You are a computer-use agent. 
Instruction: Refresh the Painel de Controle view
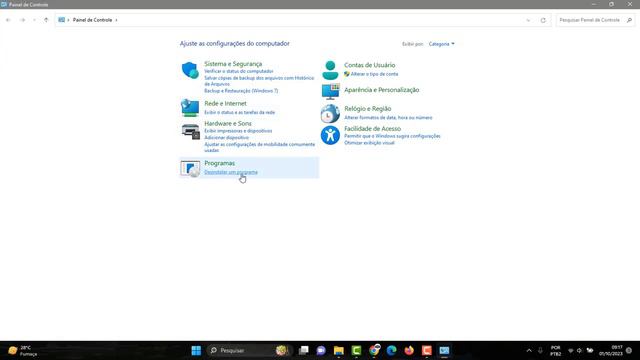point(543,20)
